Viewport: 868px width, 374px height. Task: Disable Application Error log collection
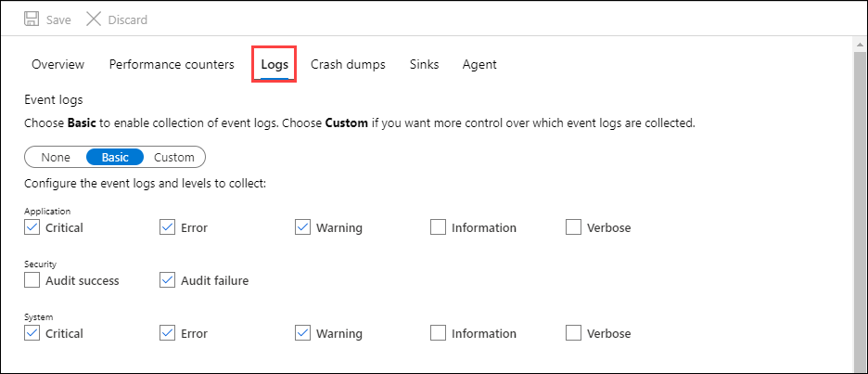(x=168, y=227)
